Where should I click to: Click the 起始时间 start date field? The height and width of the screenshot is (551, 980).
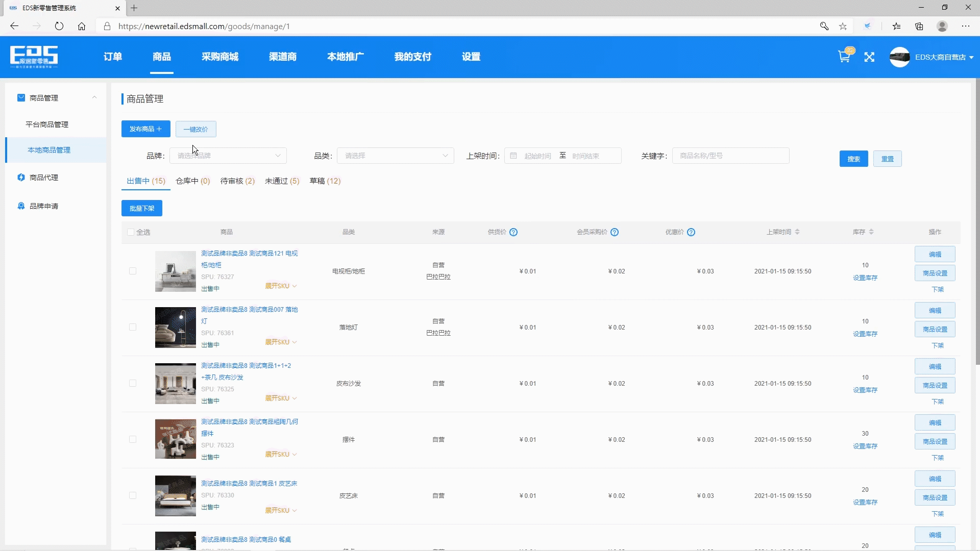(538, 156)
